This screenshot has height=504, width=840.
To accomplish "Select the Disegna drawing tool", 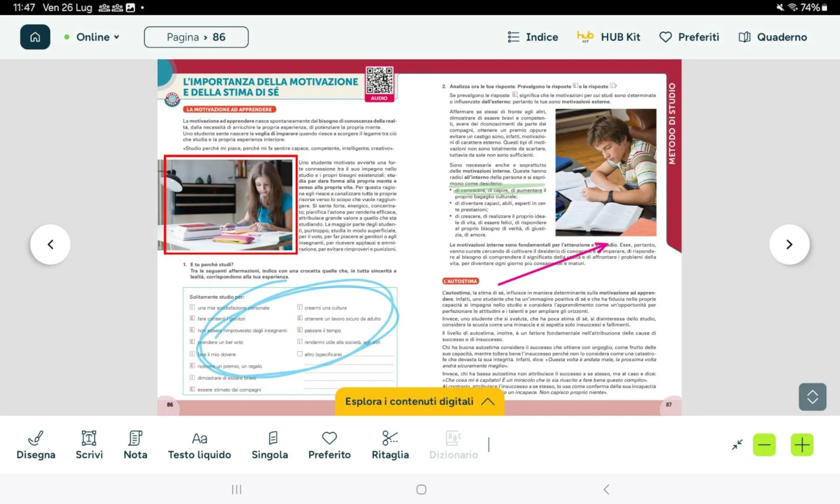I will [x=36, y=445].
